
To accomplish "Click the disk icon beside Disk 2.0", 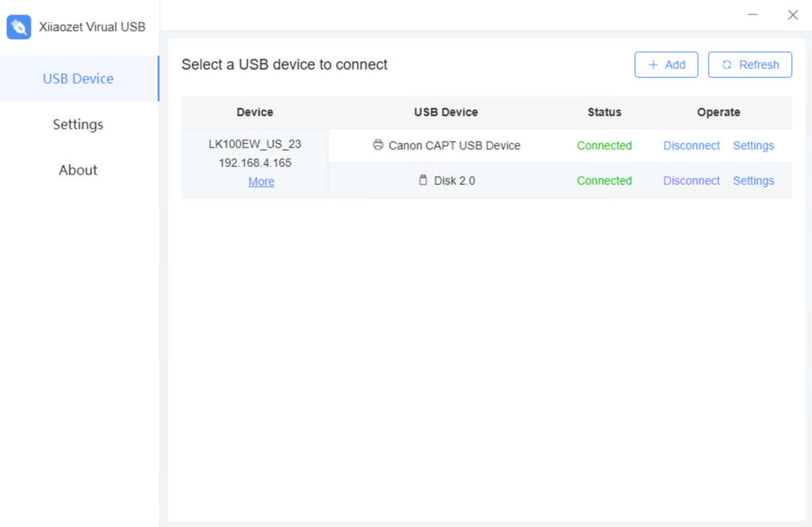I will [x=423, y=180].
